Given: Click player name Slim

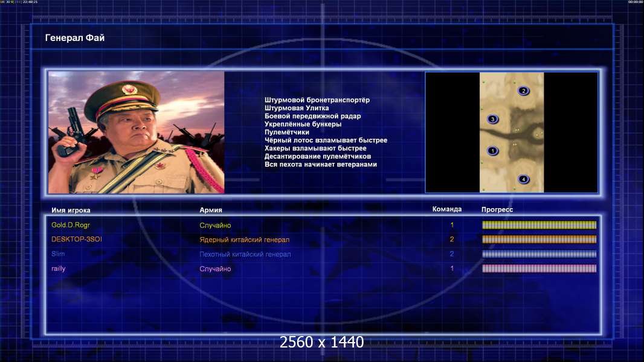Looking at the screenshot, I should point(58,254).
